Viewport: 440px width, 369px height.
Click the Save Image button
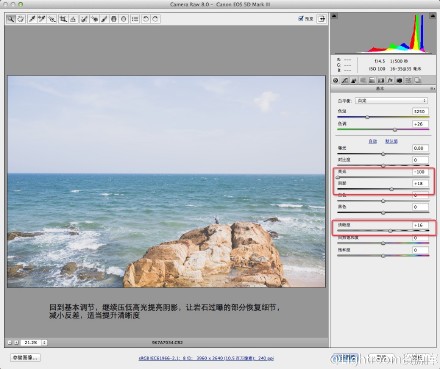click(x=25, y=358)
